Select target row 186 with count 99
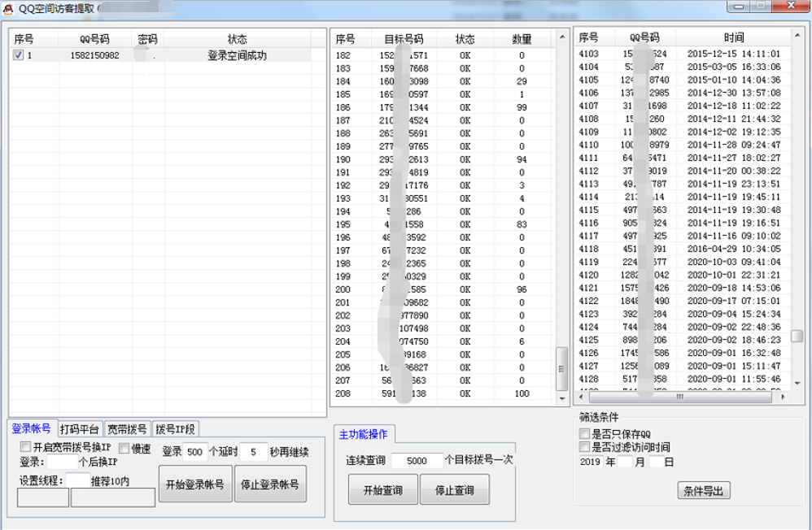Viewport: 812px width, 530px height. (x=443, y=107)
